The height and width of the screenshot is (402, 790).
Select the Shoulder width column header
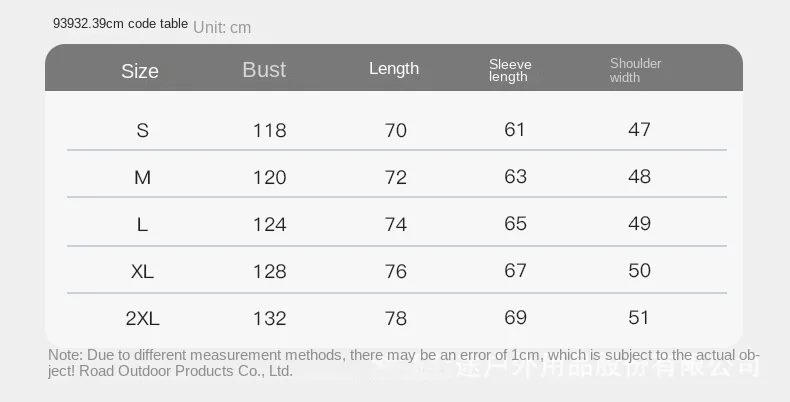click(636, 70)
